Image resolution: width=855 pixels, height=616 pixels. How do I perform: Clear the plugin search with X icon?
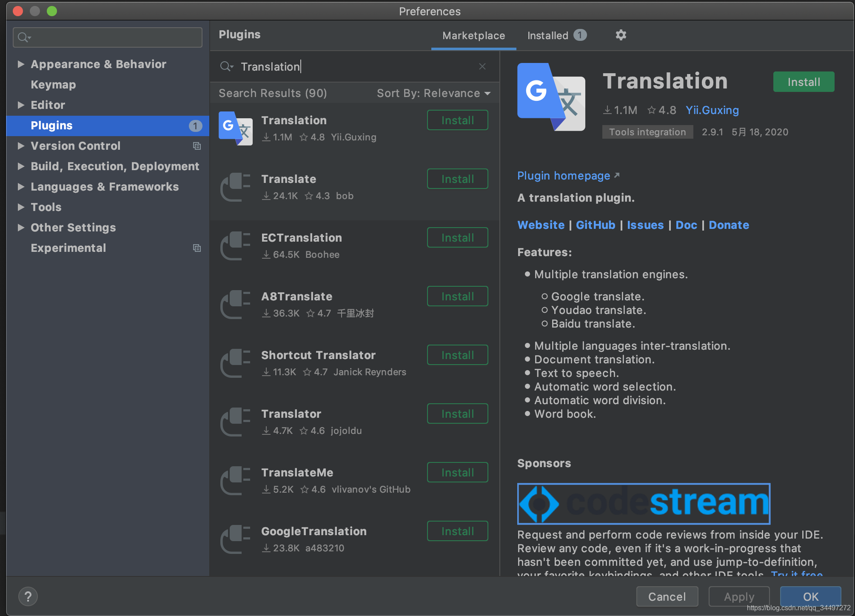(x=482, y=66)
